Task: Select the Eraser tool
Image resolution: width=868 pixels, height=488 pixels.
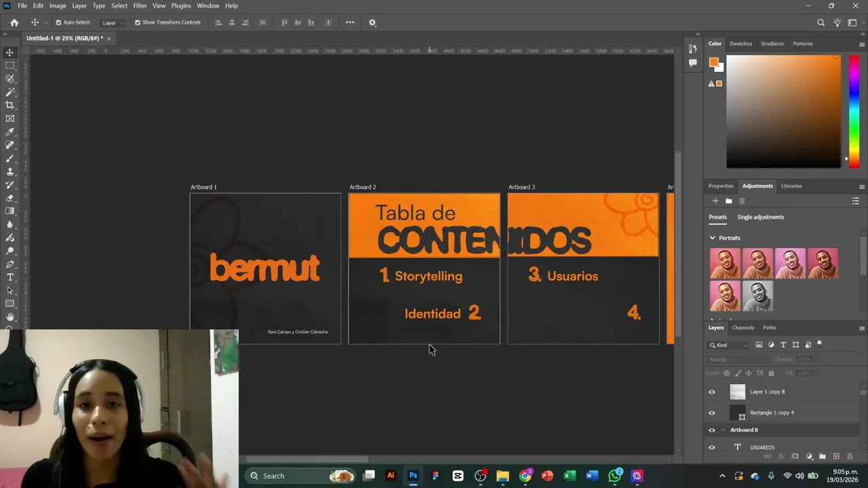Action: click(9, 198)
